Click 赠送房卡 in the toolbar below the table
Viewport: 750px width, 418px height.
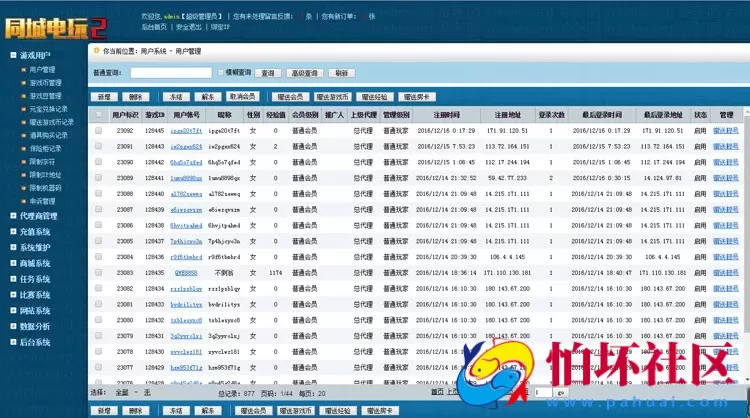click(x=380, y=411)
